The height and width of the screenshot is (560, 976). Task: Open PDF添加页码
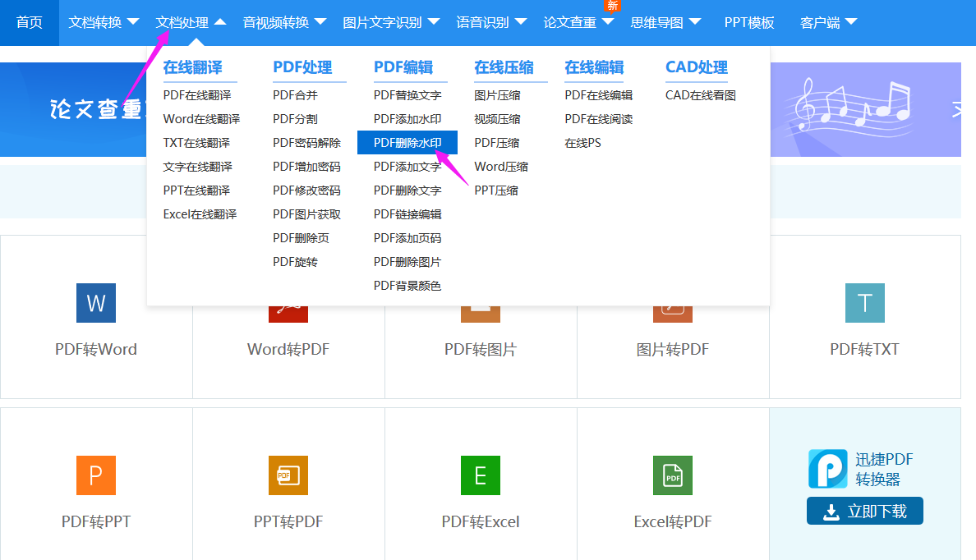pos(407,237)
